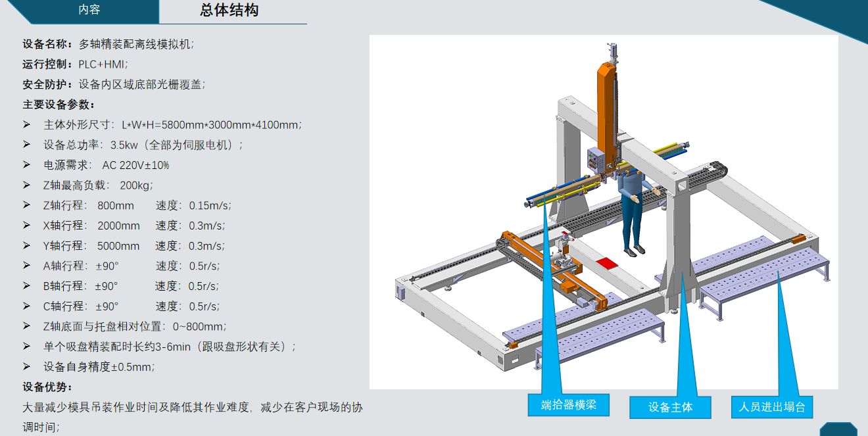Click the red pad on the machine floor
The height and width of the screenshot is (436, 868).
click(608, 262)
